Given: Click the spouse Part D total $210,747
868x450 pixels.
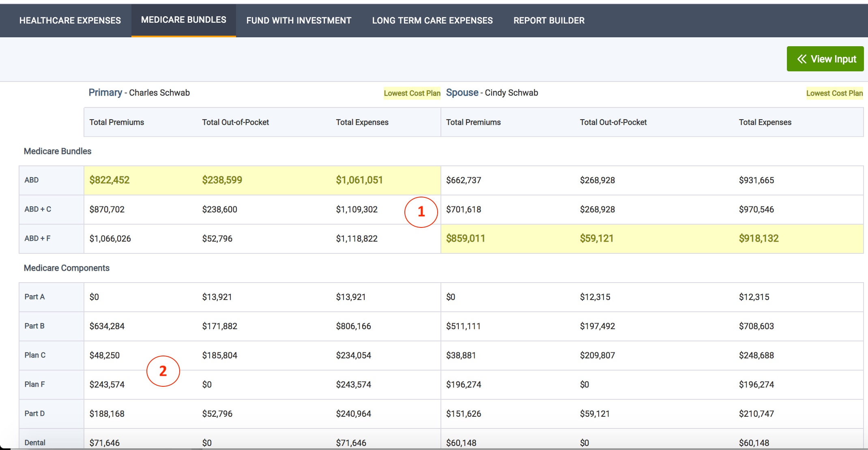Looking at the screenshot, I should click(756, 414).
